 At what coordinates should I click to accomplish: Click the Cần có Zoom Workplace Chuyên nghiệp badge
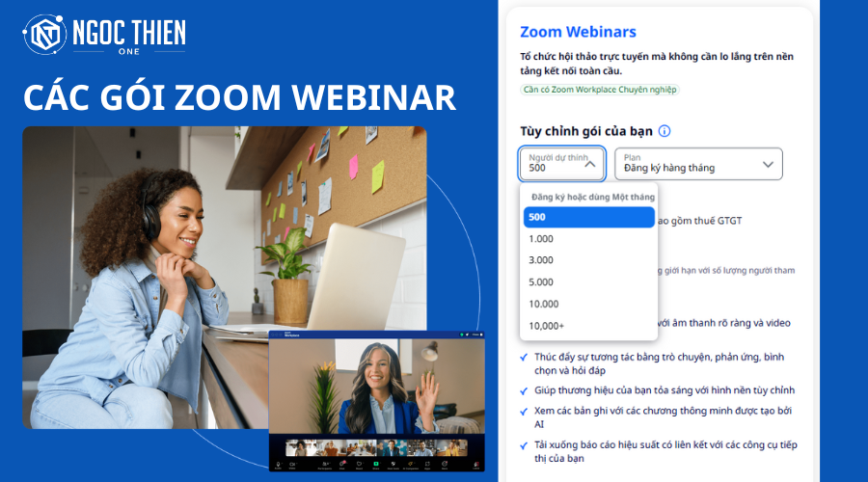click(600, 90)
